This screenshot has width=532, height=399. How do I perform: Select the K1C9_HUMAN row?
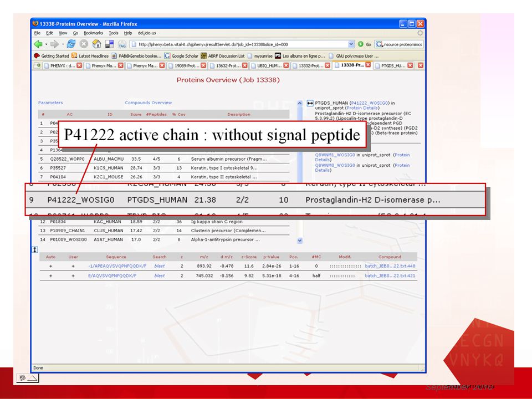(x=164, y=168)
